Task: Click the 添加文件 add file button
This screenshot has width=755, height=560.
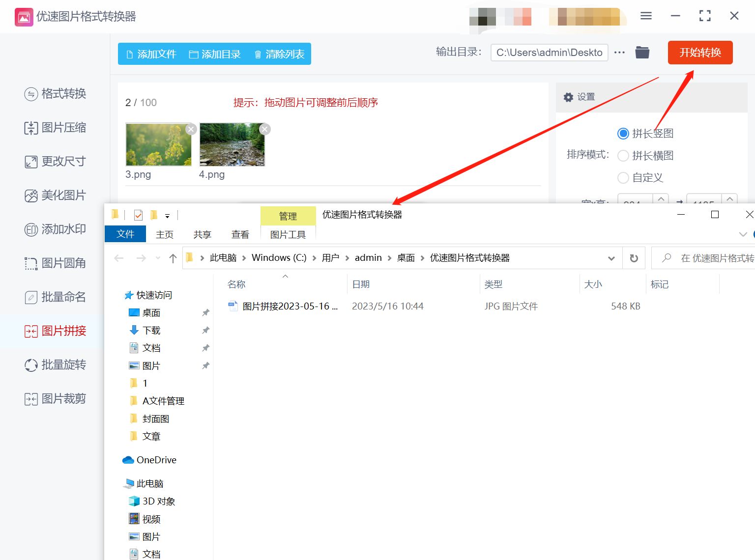Action: coord(151,54)
